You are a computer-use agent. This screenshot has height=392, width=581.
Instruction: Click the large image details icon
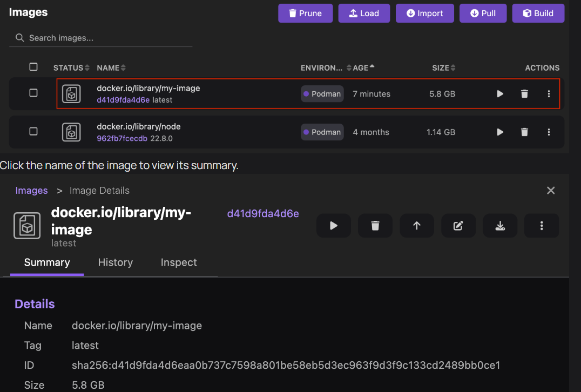tap(27, 226)
